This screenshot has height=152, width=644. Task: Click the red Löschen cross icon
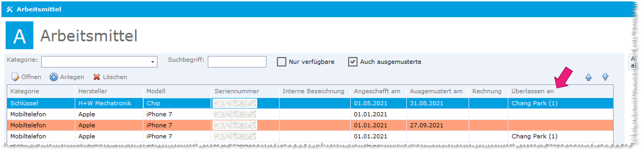pos(96,77)
